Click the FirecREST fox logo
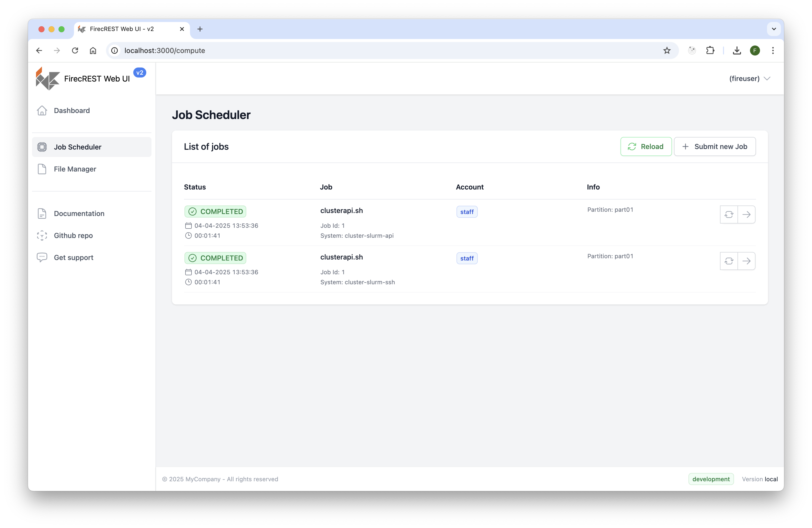812x528 pixels. (x=47, y=79)
